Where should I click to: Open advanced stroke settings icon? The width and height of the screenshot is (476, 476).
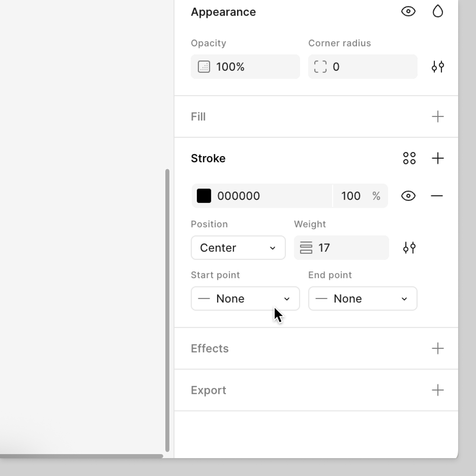click(x=409, y=248)
